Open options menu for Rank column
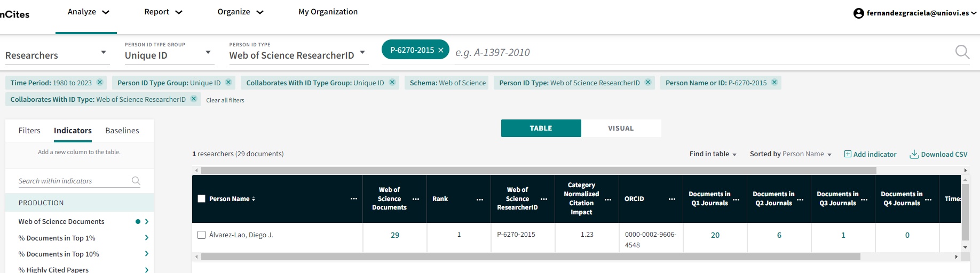Viewport: 980px width, 273px height. (x=479, y=199)
